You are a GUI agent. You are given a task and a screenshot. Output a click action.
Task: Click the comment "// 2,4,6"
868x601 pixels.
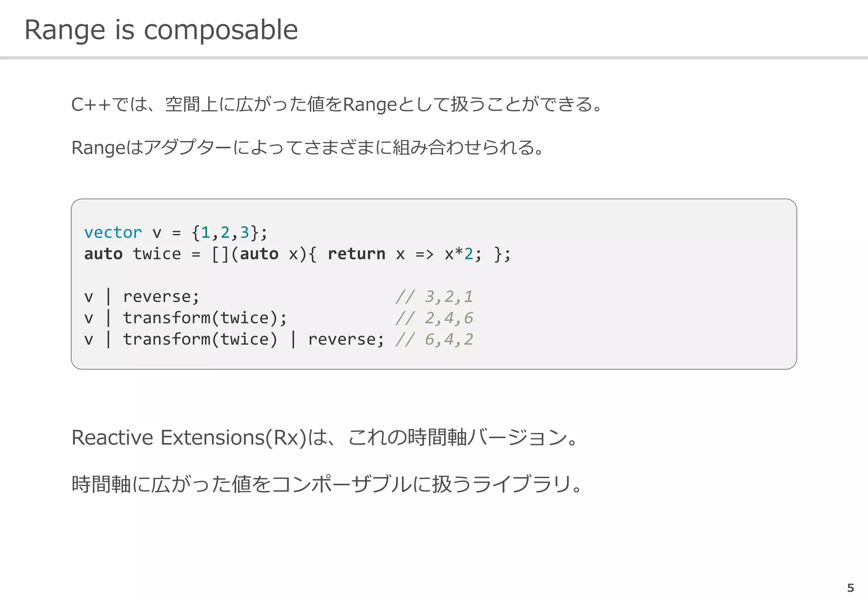(434, 318)
